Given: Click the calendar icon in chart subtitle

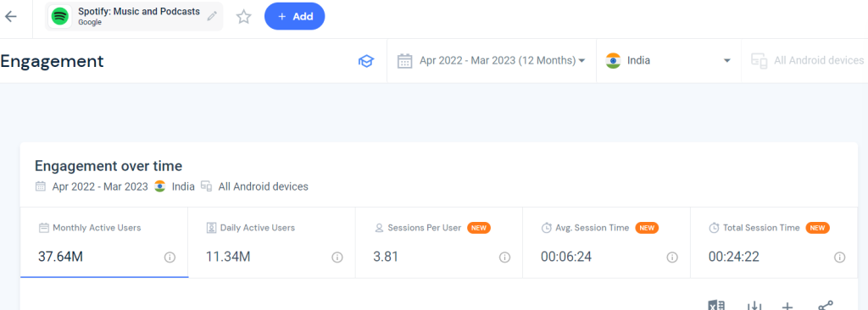Looking at the screenshot, I should coord(41,186).
